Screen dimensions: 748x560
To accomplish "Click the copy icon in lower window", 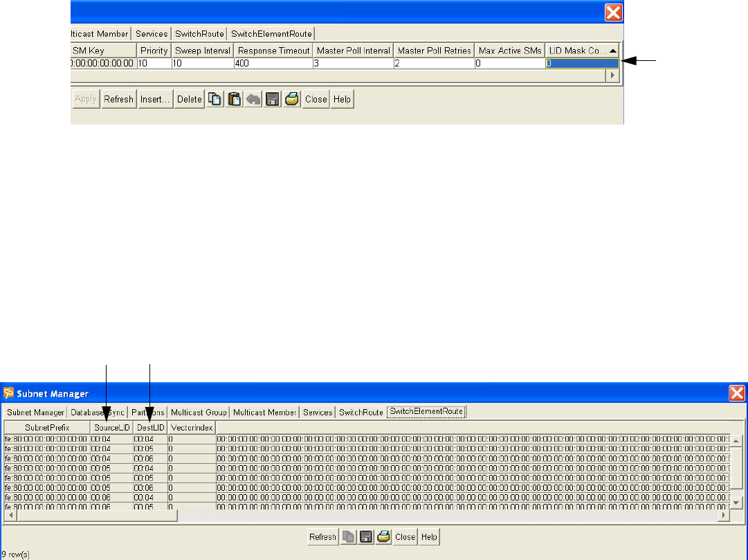I will 349,536.
